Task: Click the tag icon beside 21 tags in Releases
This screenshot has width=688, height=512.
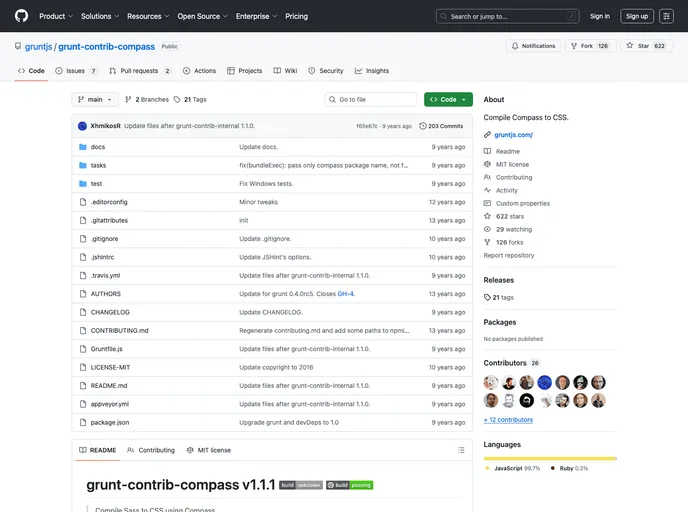Action: 487,297
